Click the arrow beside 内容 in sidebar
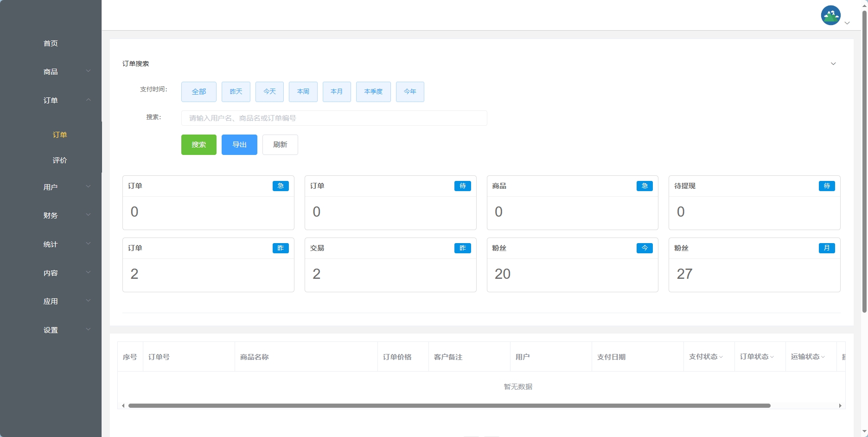The image size is (868, 437). (88, 272)
